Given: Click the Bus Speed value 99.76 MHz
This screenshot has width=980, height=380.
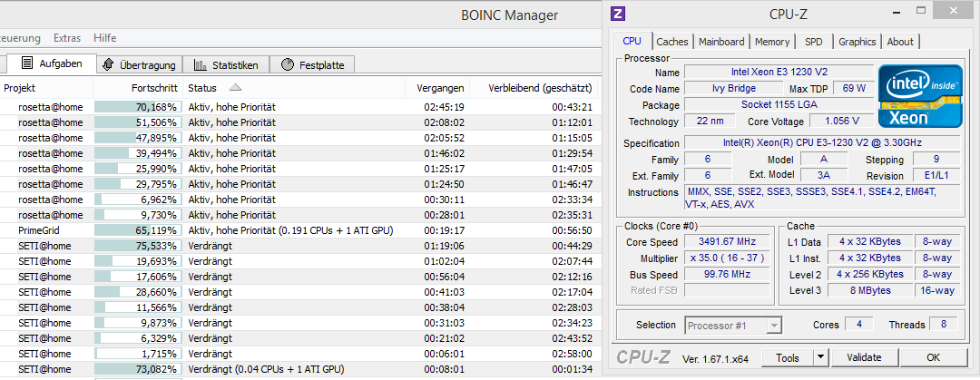Looking at the screenshot, I should tap(728, 275).
